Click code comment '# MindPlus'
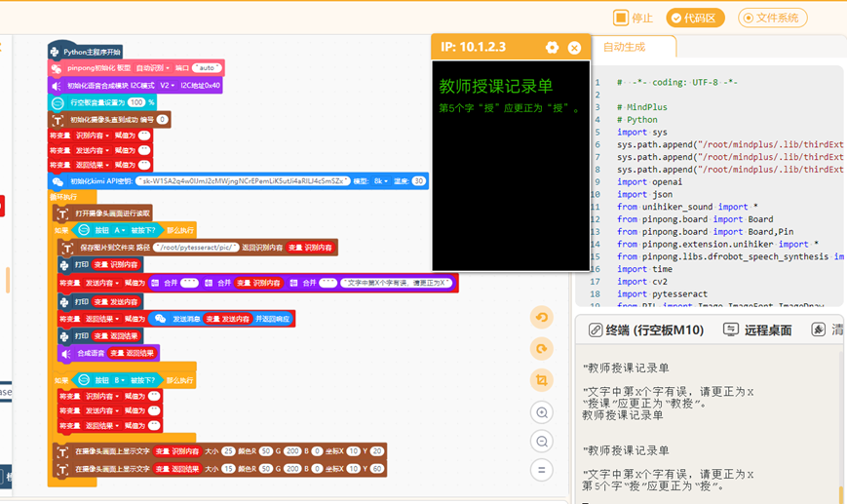 click(x=641, y=107)
